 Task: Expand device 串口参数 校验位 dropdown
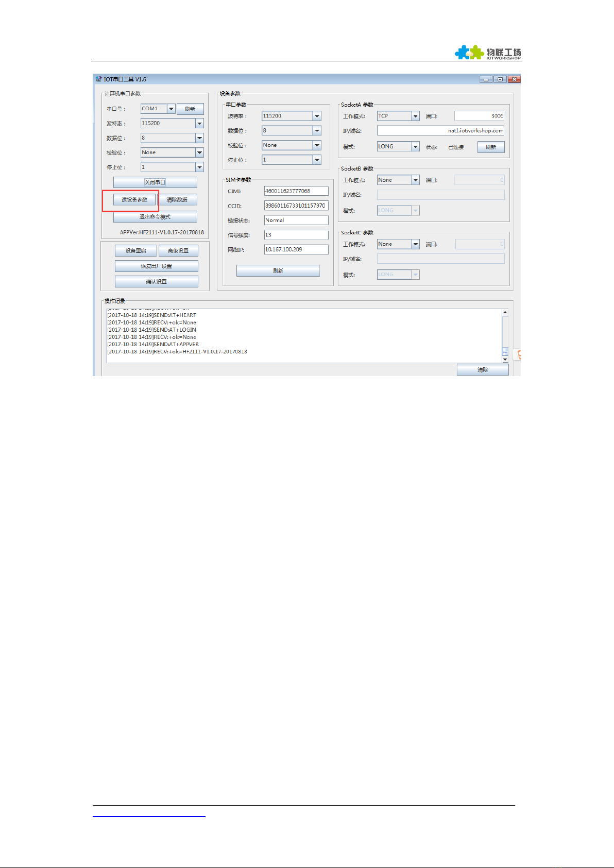tap(317, 145)
